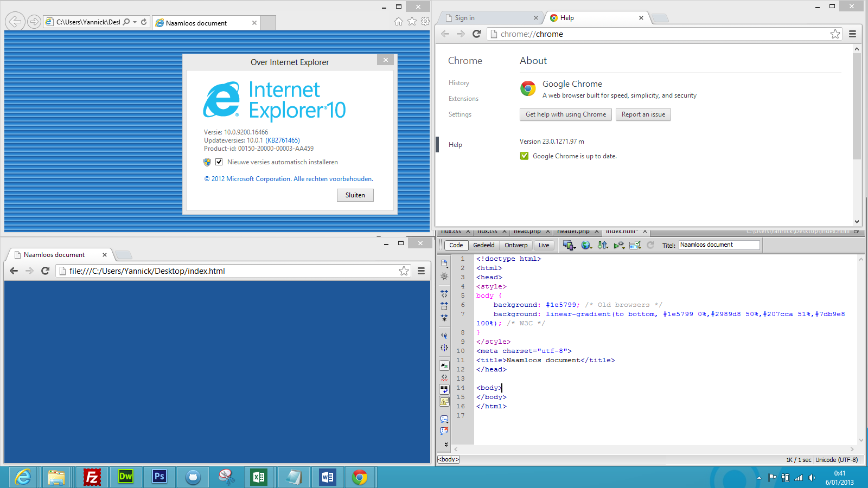Toggle syntax error alerts icon
Image resolution: width=868 pixels, height=488 pixels.
pos(444,401)
